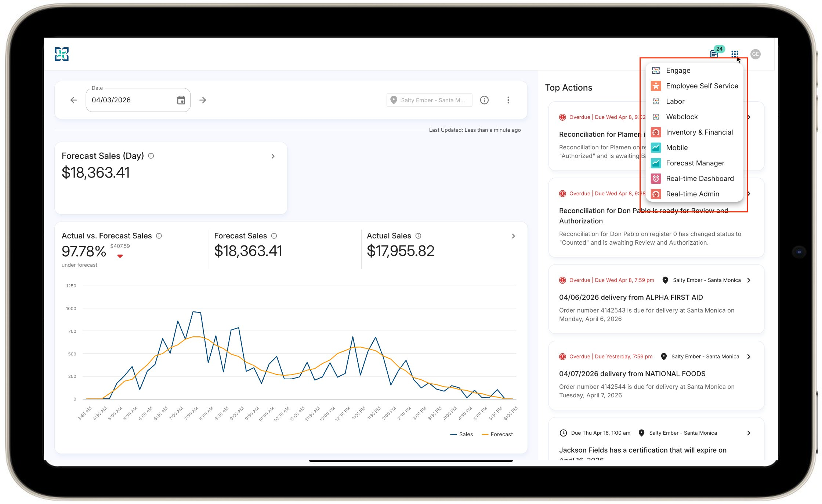The image size is (822, 504).
Task: Go to next date arrow
Action: pyautogui.click(x=203, y=100)
